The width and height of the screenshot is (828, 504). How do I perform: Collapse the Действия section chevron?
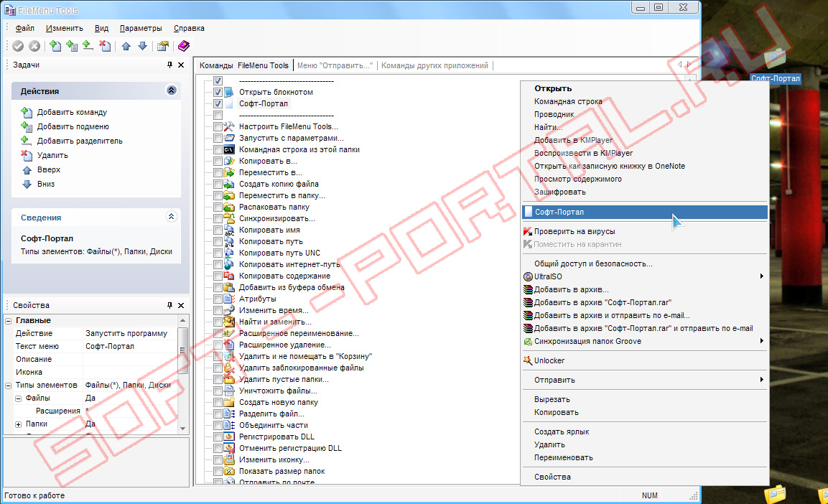[171, 90]
